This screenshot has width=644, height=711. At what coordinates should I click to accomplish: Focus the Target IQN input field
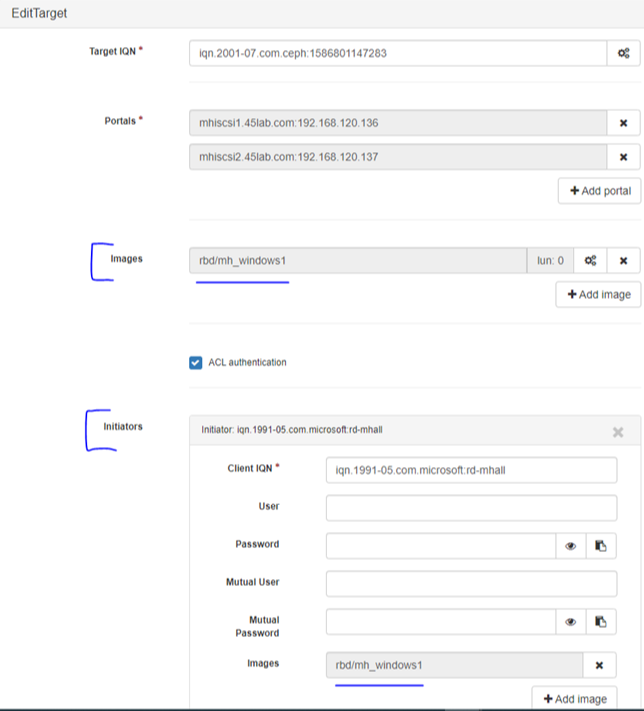[x=398, y=53]
